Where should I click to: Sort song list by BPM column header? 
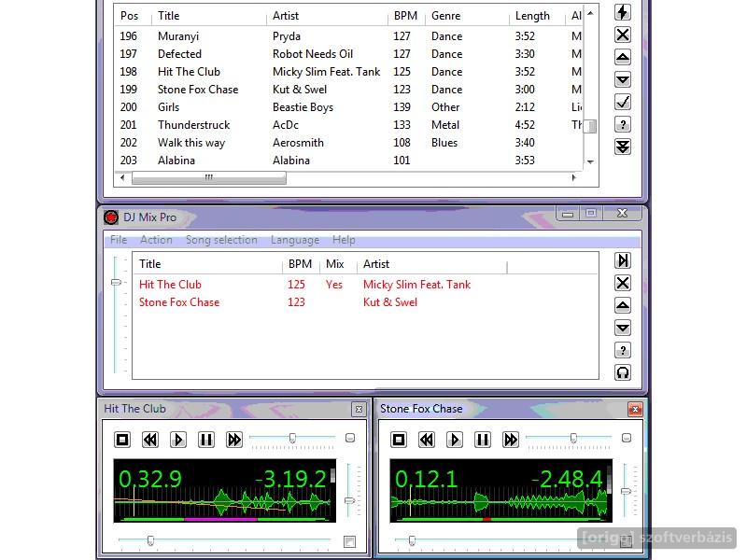click(406, 16)
